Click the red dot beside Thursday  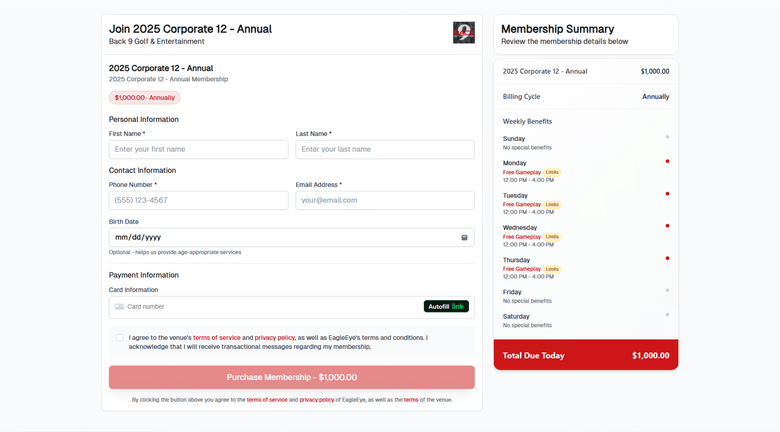[667, 258]
